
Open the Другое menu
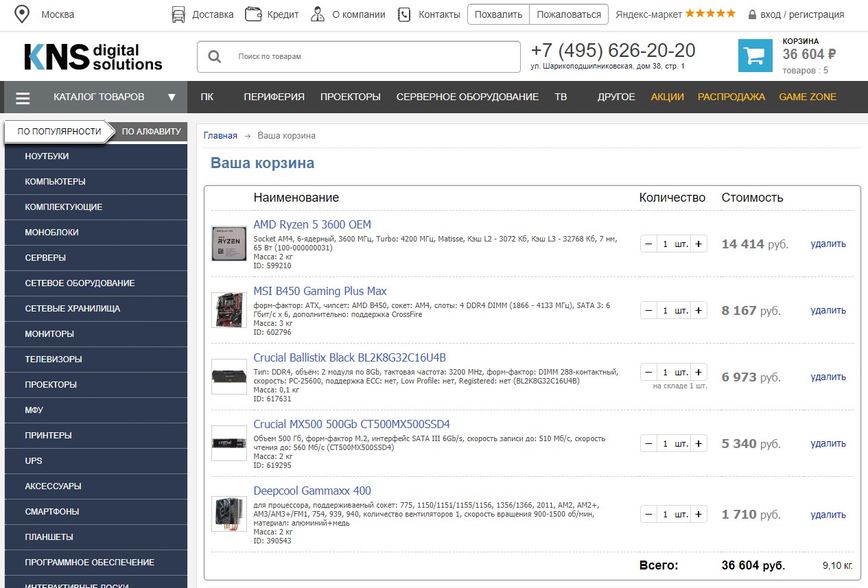tap(616, 97)
